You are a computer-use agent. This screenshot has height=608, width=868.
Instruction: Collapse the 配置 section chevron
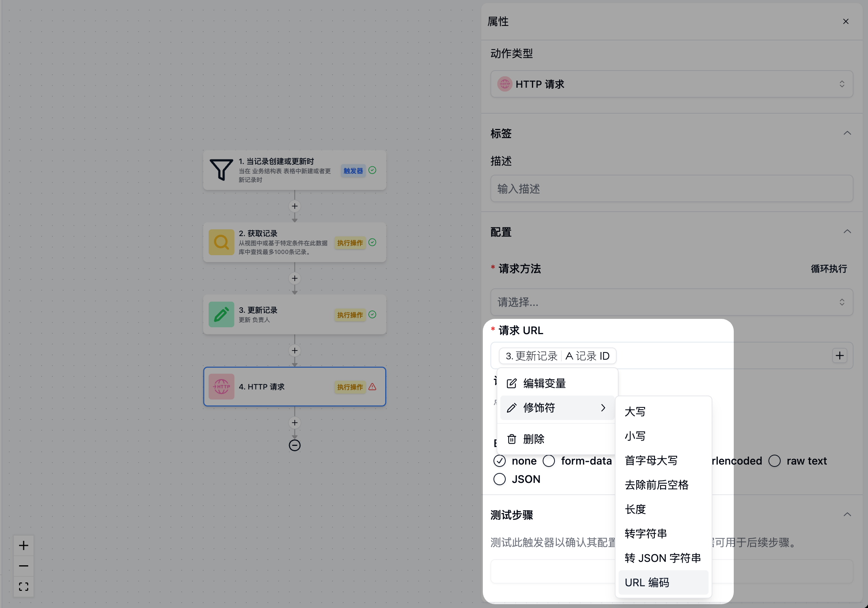847,232
